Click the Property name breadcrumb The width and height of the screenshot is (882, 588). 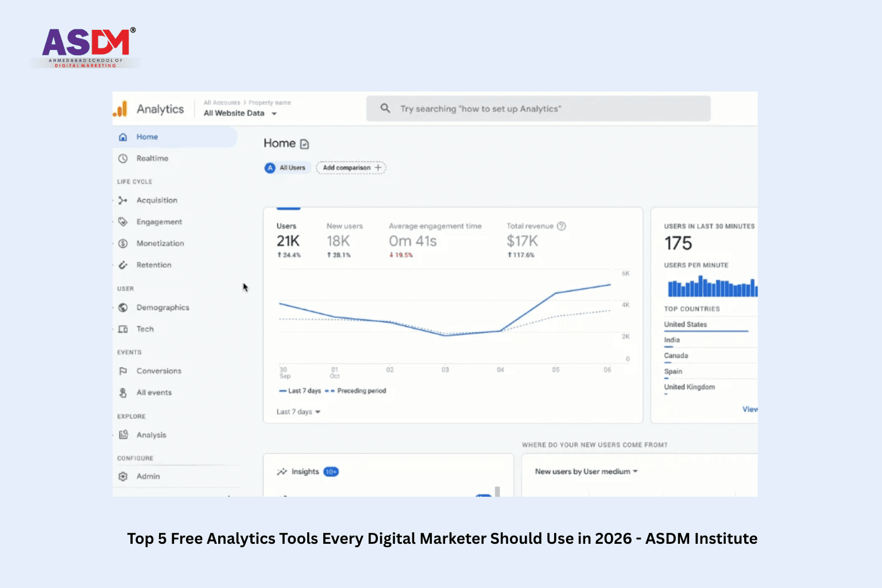pos(270,103)
